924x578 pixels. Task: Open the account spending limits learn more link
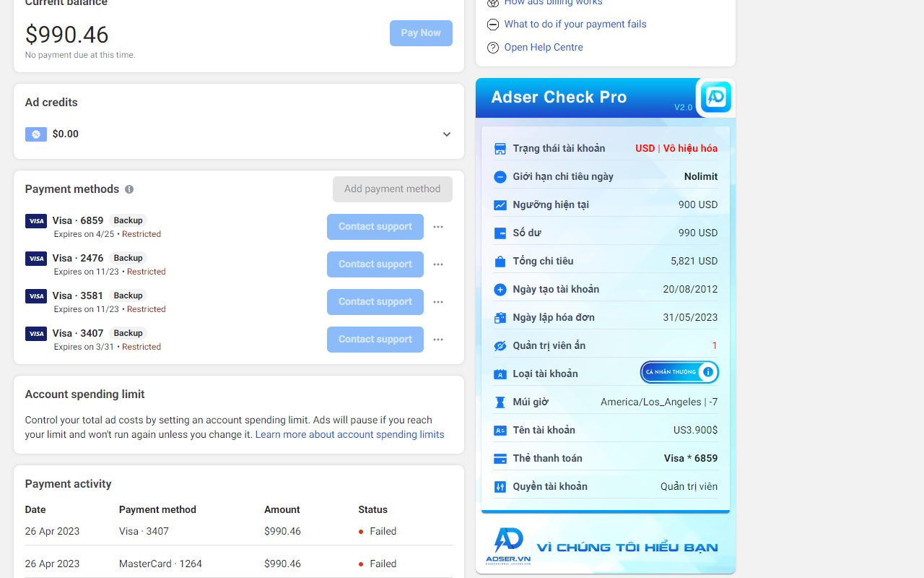coord(349,434)
